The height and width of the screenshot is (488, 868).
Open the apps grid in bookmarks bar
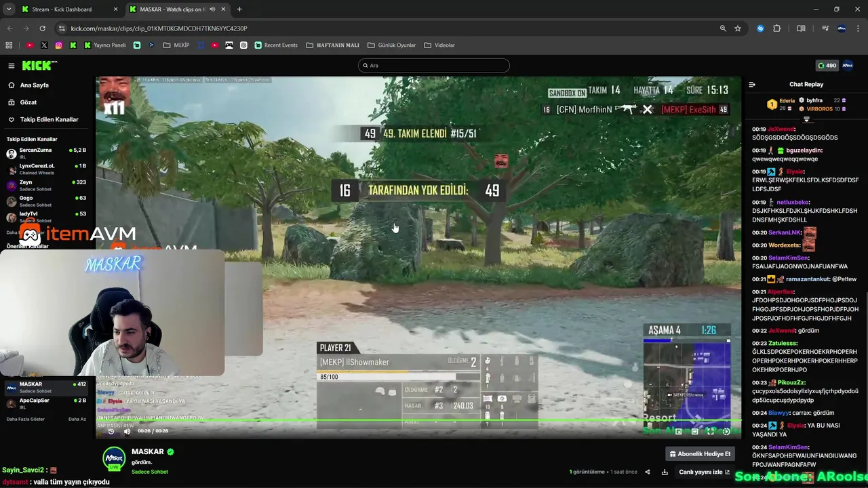pos(9,45)
